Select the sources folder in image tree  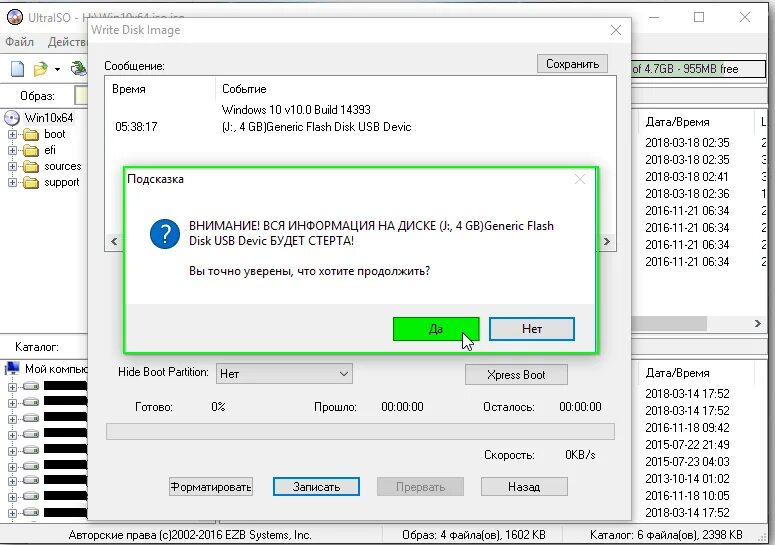point(63,167)
